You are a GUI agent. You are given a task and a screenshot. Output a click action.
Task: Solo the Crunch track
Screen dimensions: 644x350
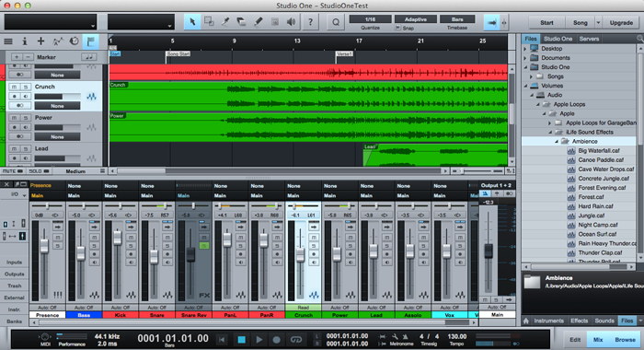(x=26, y=87)
